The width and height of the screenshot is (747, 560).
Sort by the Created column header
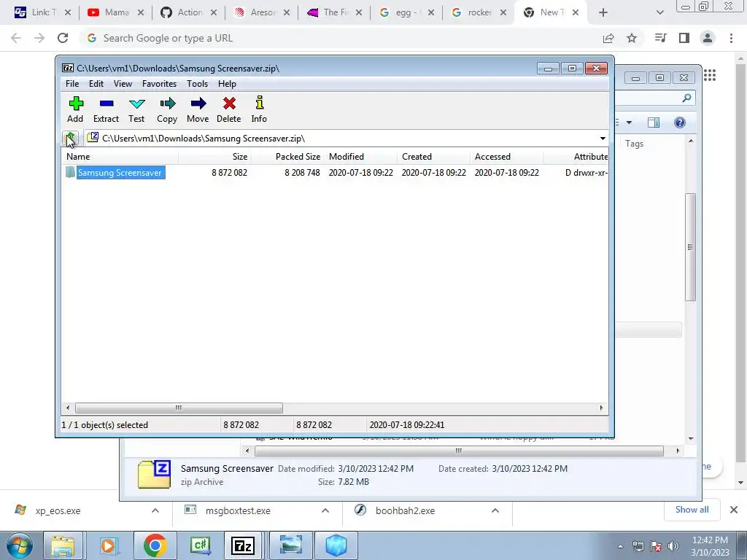tap(433, 157)
